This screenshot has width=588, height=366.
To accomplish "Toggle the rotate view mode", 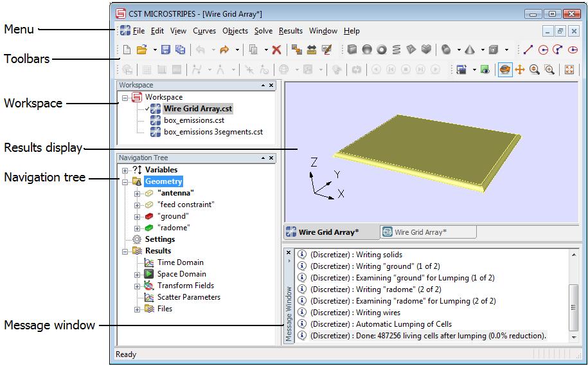I will point(505,69).
